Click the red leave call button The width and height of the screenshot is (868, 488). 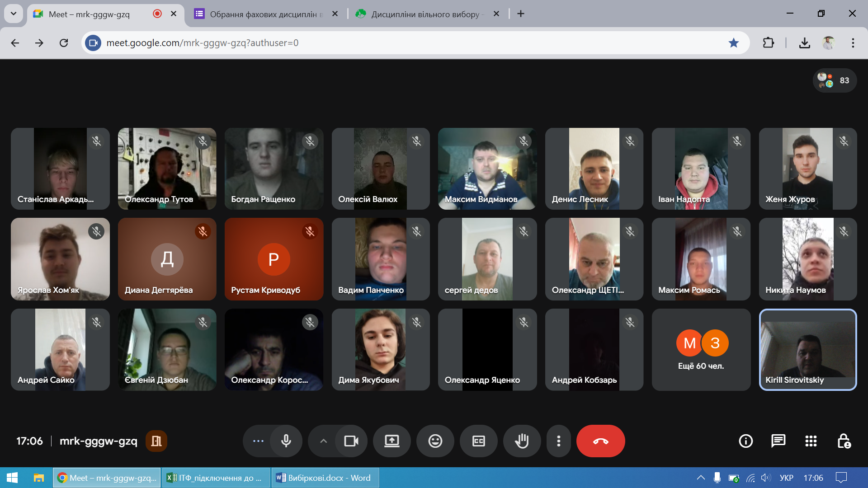coord(600,441)
